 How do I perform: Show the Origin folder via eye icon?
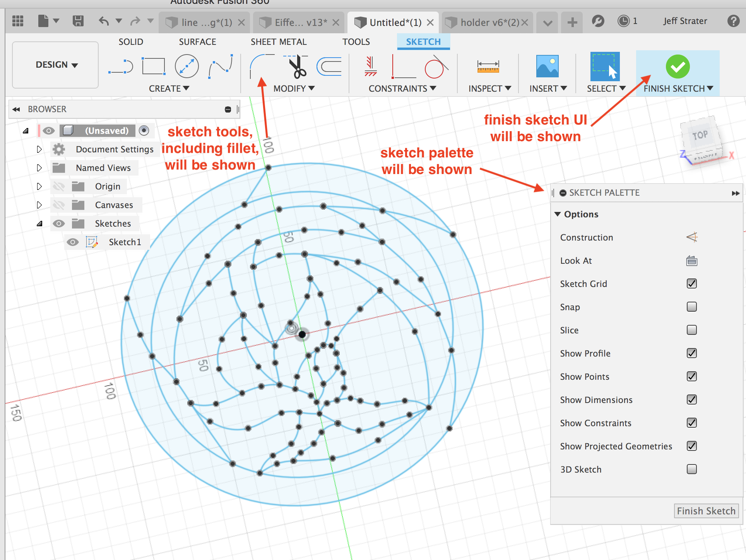tap(58, 186)
